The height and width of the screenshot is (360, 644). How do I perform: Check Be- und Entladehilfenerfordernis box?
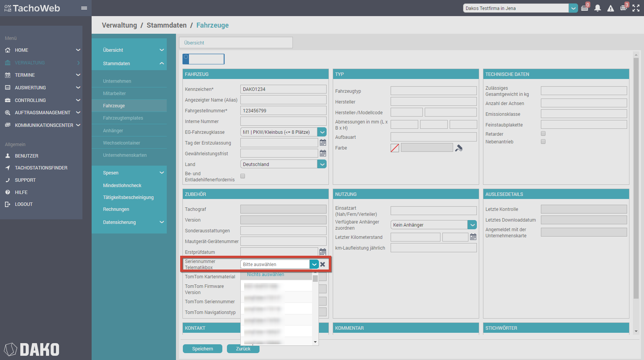click(x=243, y=176)
